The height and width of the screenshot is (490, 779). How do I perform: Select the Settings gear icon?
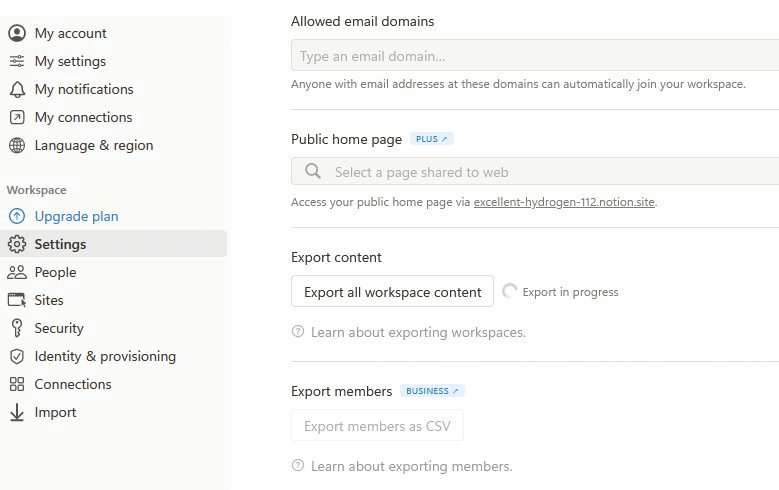coord(17,244)
